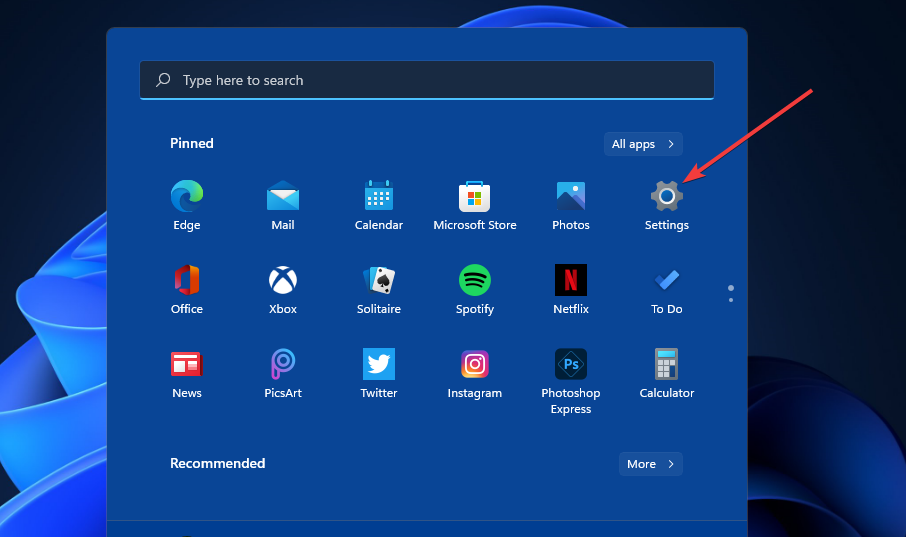Open the Calendar app

click(379, 196)
